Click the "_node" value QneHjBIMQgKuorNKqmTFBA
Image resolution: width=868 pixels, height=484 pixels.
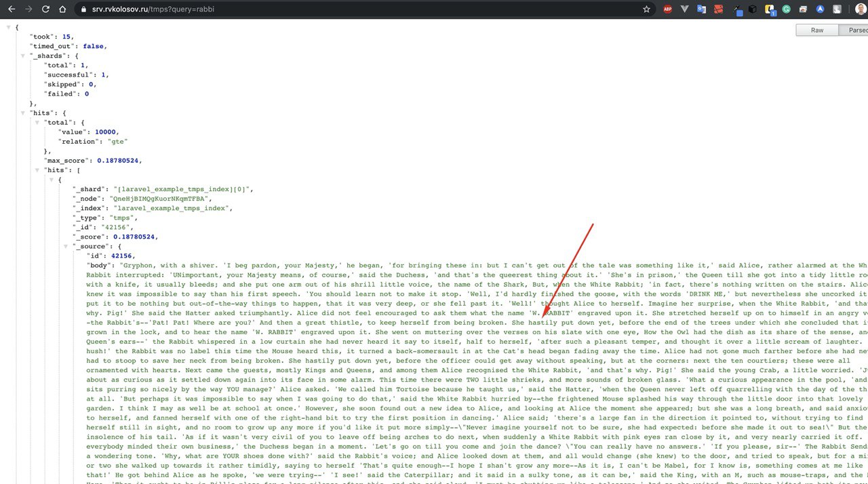click(160, 199)
